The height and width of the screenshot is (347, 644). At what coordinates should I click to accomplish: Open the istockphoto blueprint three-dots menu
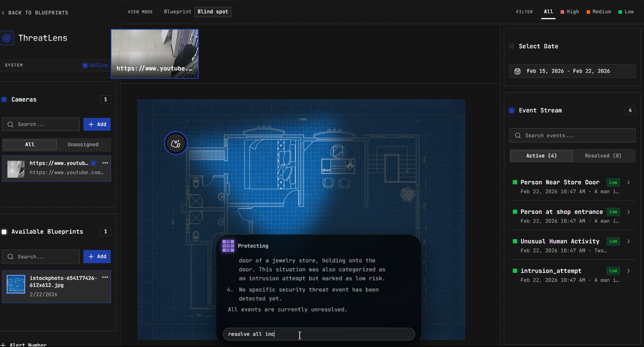[105, 277]
